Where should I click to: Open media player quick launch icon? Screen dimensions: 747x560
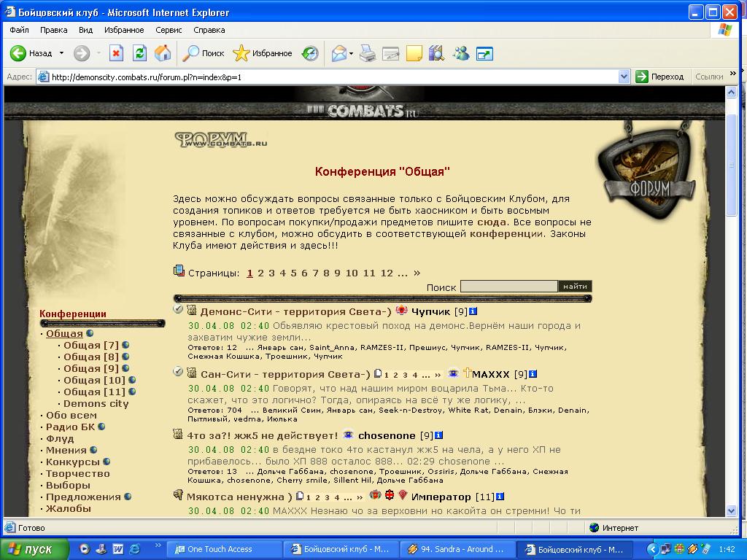pyautogui.click(x=85, y=549)
